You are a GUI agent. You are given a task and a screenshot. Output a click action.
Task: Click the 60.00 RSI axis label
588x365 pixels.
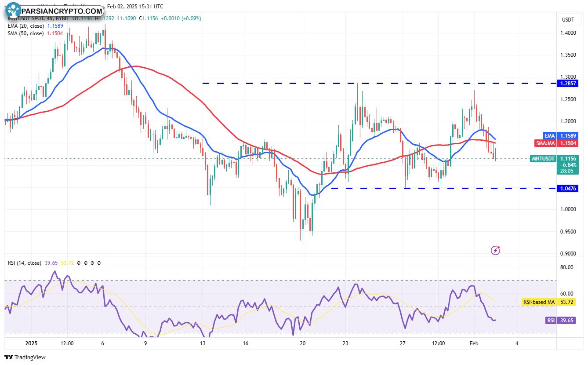[x=567, y=294]
